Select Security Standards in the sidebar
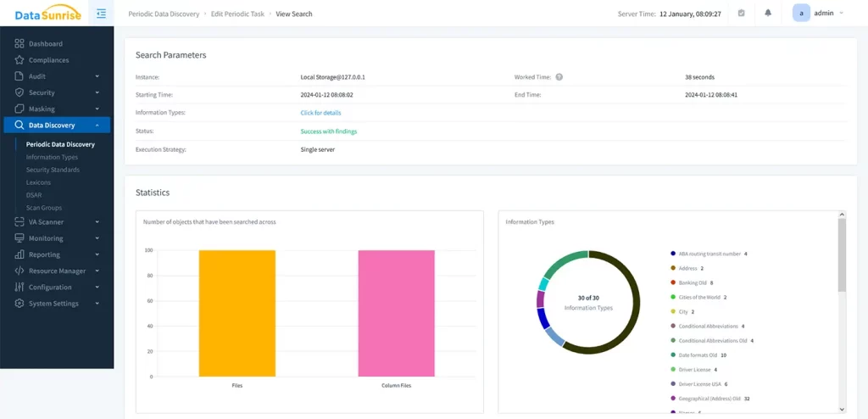Image resolution: width=868 pixels, height=419 pixels. [53, 170]
